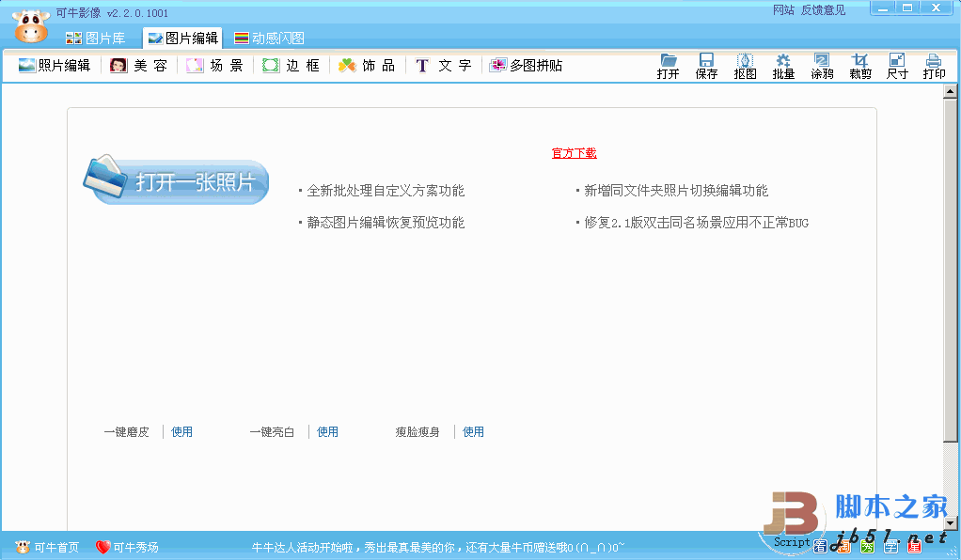The image size is (961, 560).
Task: Click text 静态图片编辑恢复预览功能
Action: coord(386,223)
